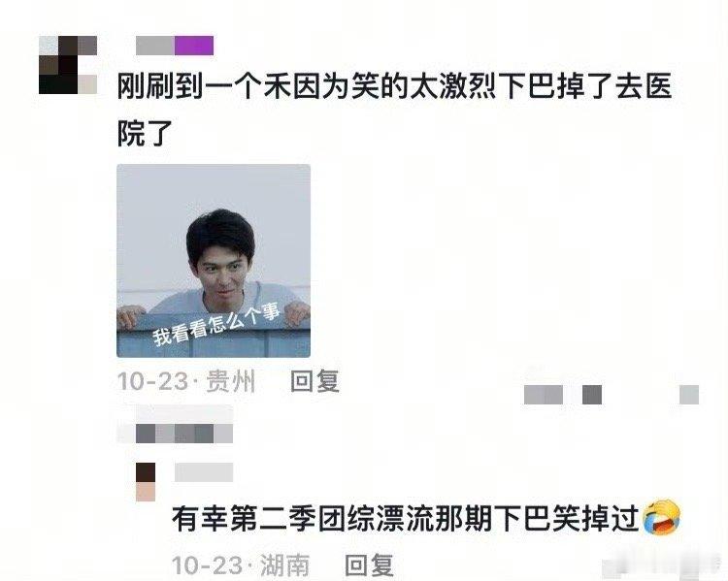Tap the light grey blurred icon at the far right
Screen dimensions: 728x581
tap(689, 395)
